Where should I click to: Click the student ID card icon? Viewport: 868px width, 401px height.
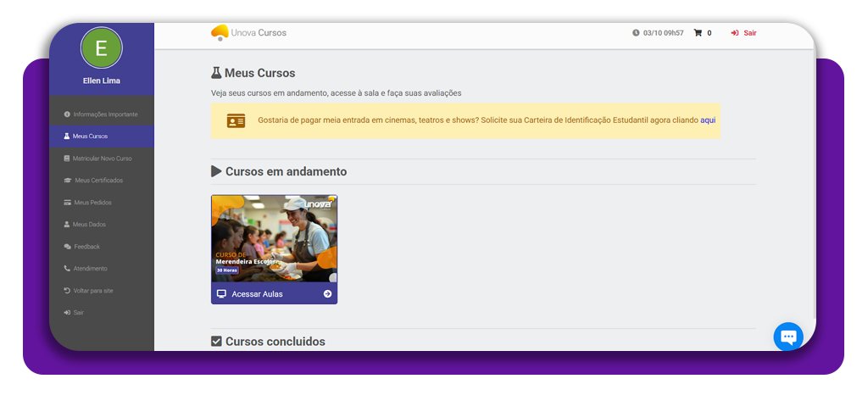coord(236,120)
